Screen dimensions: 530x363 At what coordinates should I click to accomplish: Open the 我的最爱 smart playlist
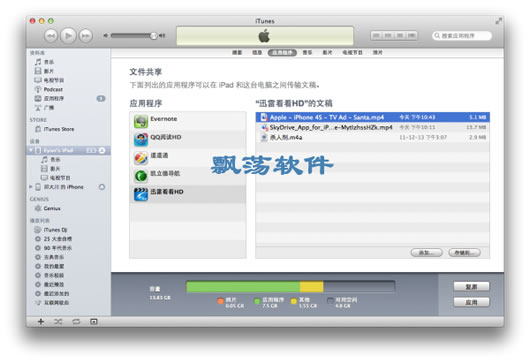(x=50, y=266)
